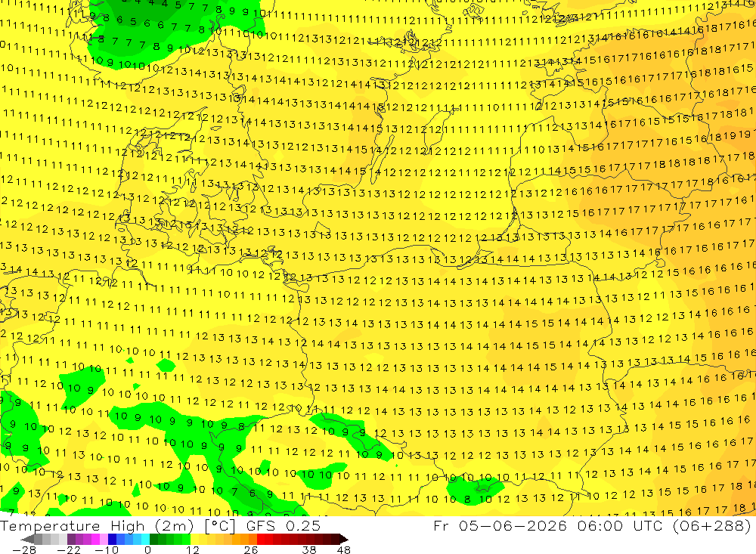Screen dimensions: 756x554
Task: Click the '[°C]' unit label
Action: coord(220,526)
